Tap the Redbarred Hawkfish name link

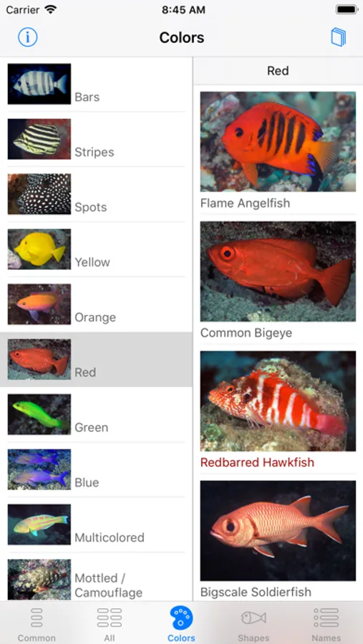[257, 462]
